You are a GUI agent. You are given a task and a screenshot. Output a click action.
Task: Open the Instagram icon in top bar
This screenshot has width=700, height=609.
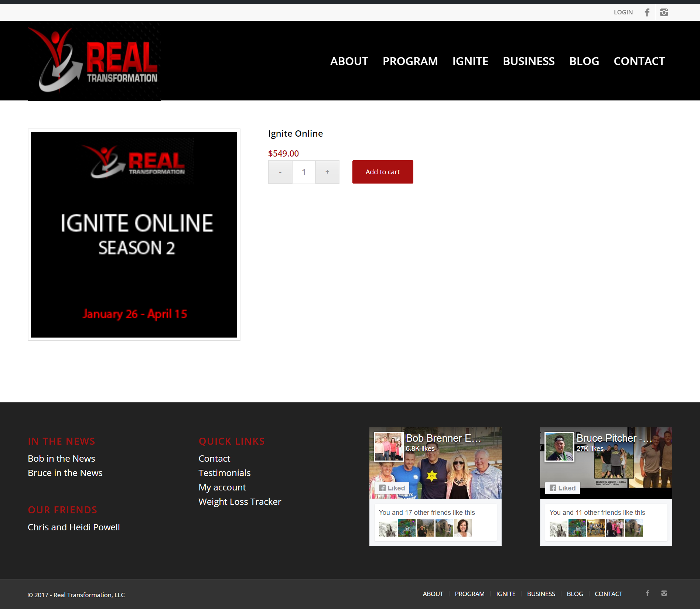(x=664, y=12)
